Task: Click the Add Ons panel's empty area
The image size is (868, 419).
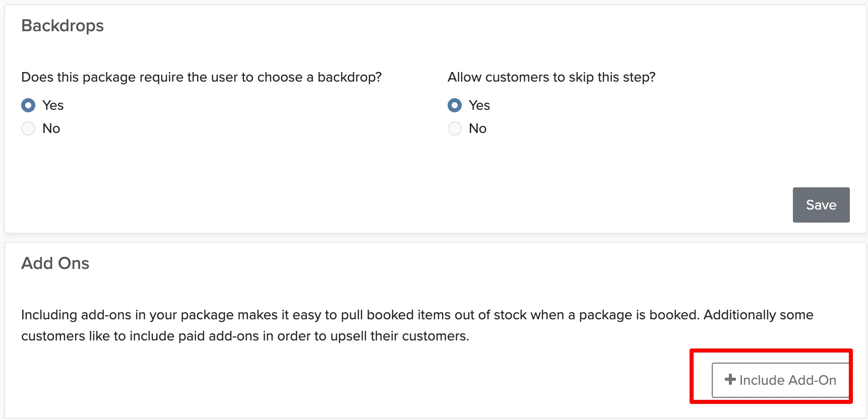Action: click(x=353, y=380)
